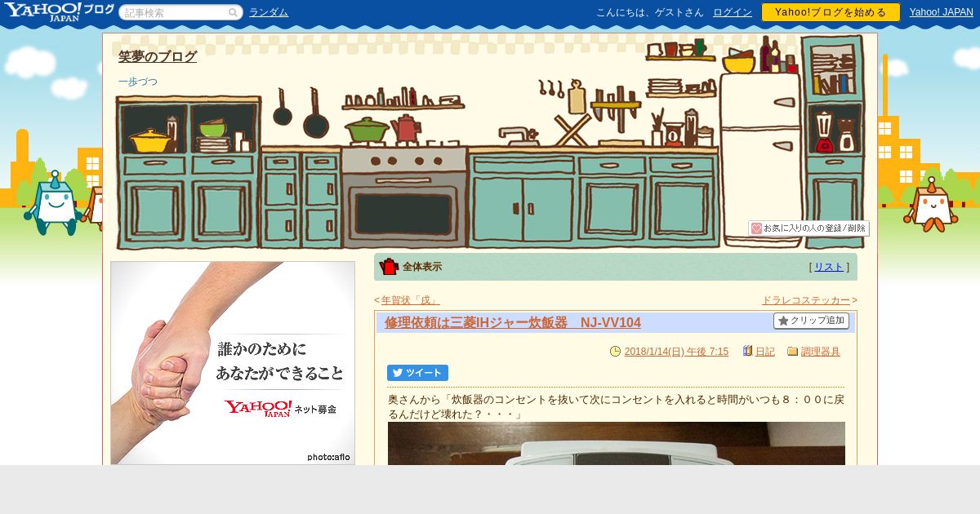Open the リスト link
The height and width of the screenshot is (514, 980).
[x=829, y=267]
